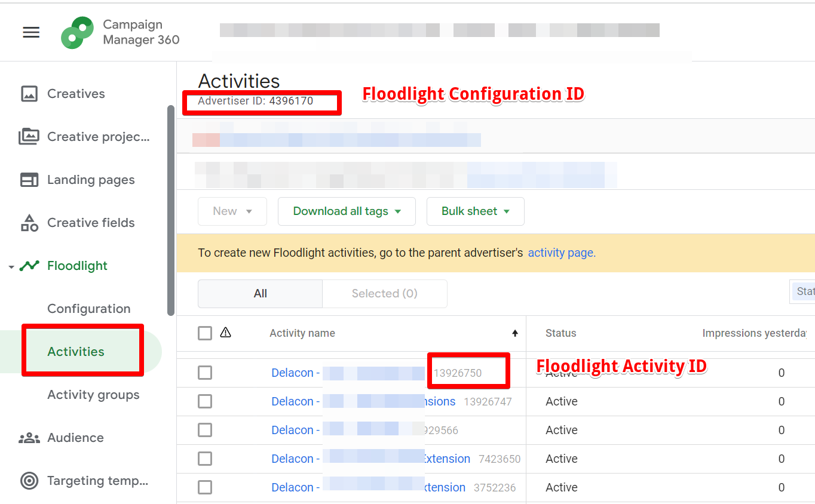Image resolution: width=815 pixels, height=504 pixels.
Task: Check the row with ID 13926747
Action: point(205,401)
